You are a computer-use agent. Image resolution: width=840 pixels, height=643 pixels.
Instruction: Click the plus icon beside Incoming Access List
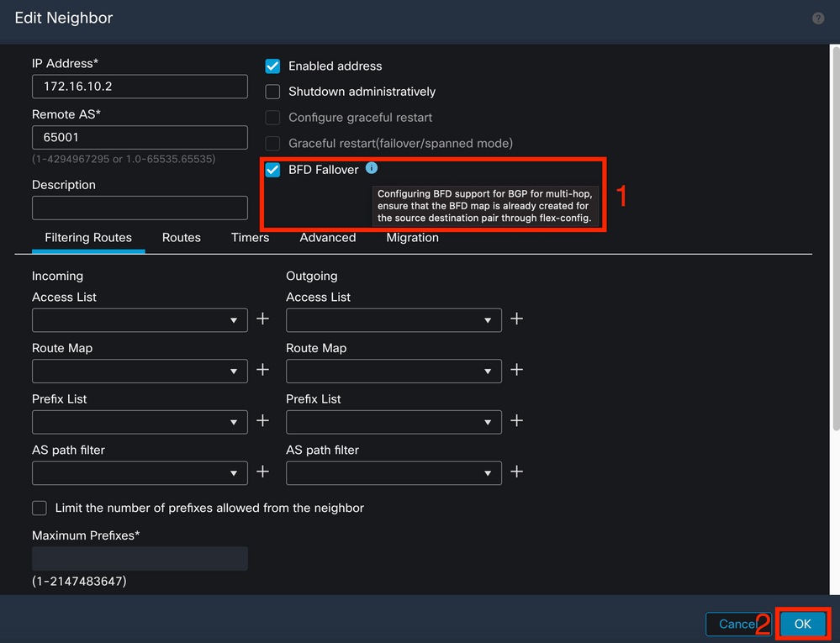pos(262,319)
